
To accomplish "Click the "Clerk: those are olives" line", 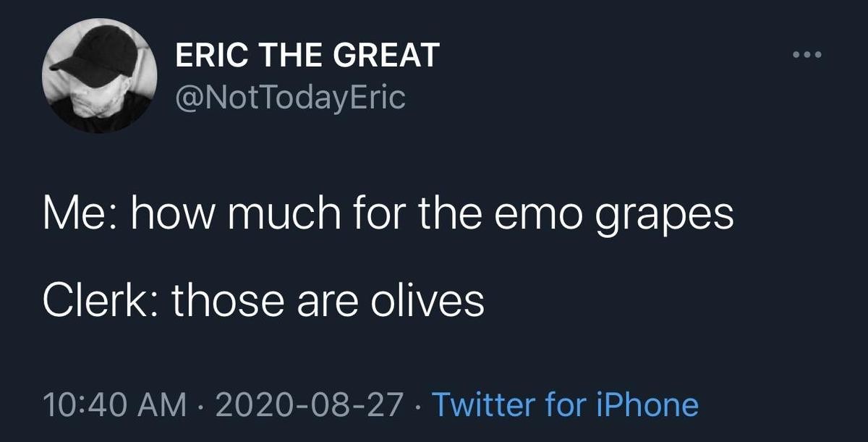I will (x=263, y=302).
